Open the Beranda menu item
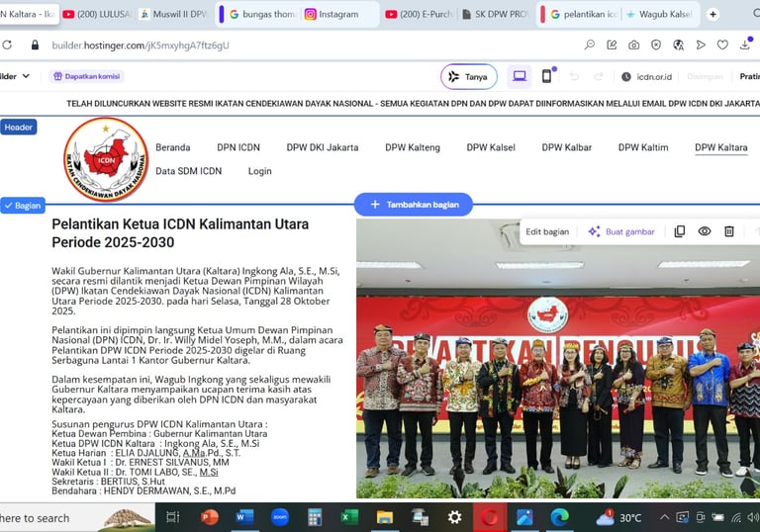This screenshot has width=760, height=532. point(172,147)
